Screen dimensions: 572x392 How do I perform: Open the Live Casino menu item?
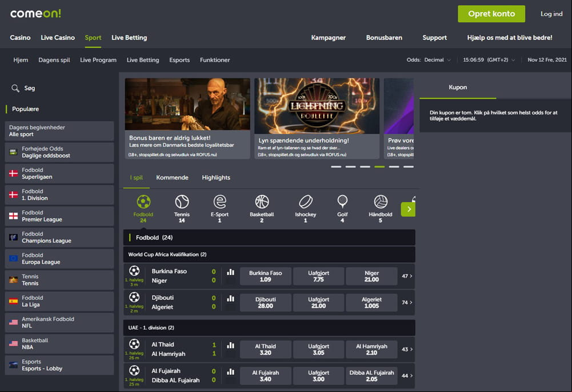point(58,38)
